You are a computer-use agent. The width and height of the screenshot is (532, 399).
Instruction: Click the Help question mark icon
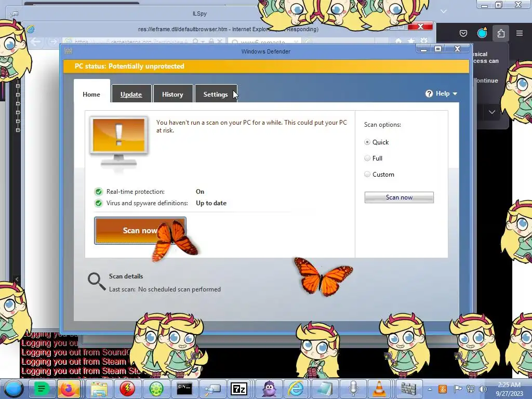(429, 94)
